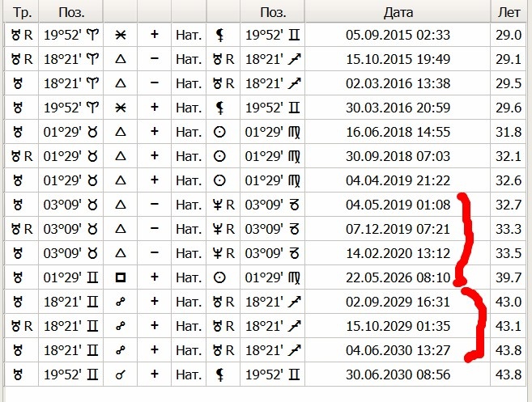Select the date 05.09.2015 02:33
The height and width of the screenshot is (402, 532).
[x=398, y=35]
